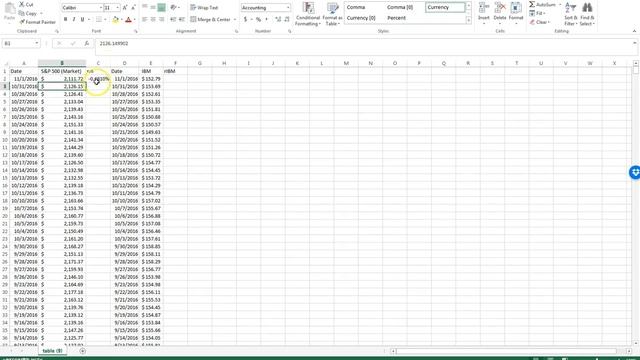Image resolution: width=640 pixels, height=360 pixels.
Task: Click the formula bar value 2126.149902
Action: coord(114,43)
